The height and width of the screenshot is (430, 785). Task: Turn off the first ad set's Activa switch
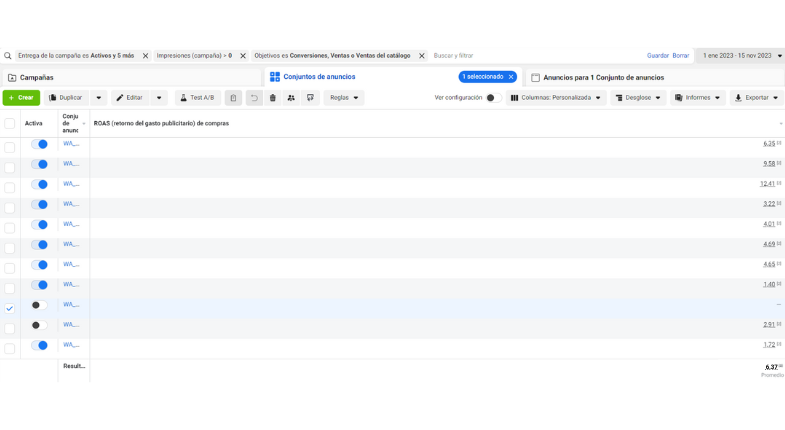(39, 144)
